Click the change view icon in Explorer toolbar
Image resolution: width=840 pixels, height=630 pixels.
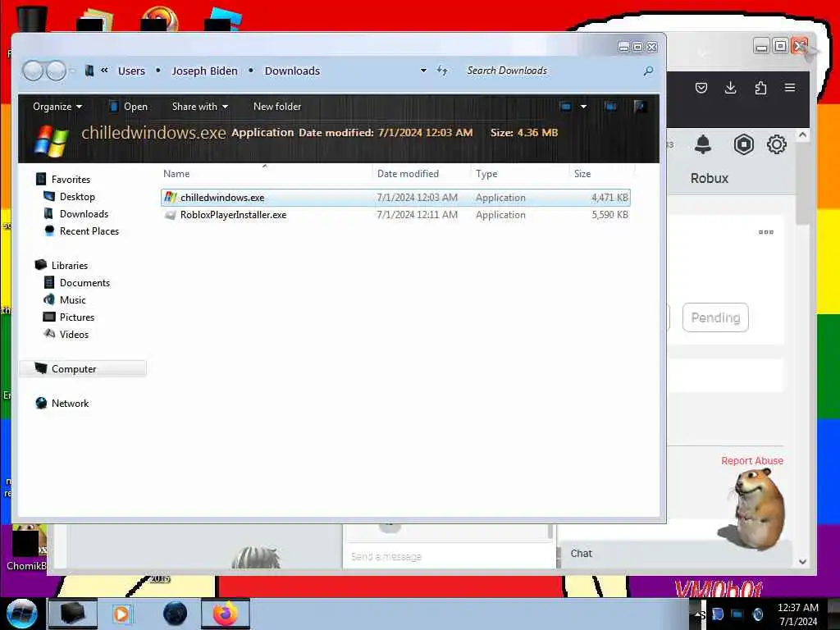(566, 107)
